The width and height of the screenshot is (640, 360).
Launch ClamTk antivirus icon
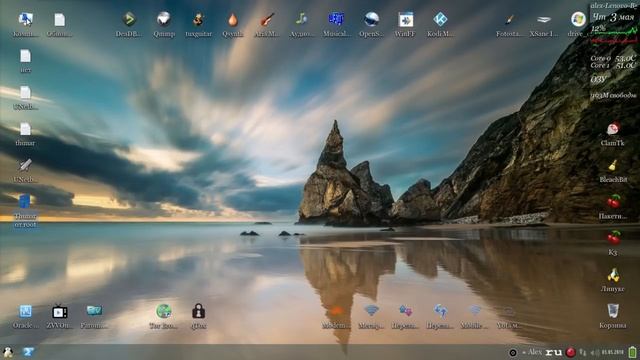pos(613,129)
